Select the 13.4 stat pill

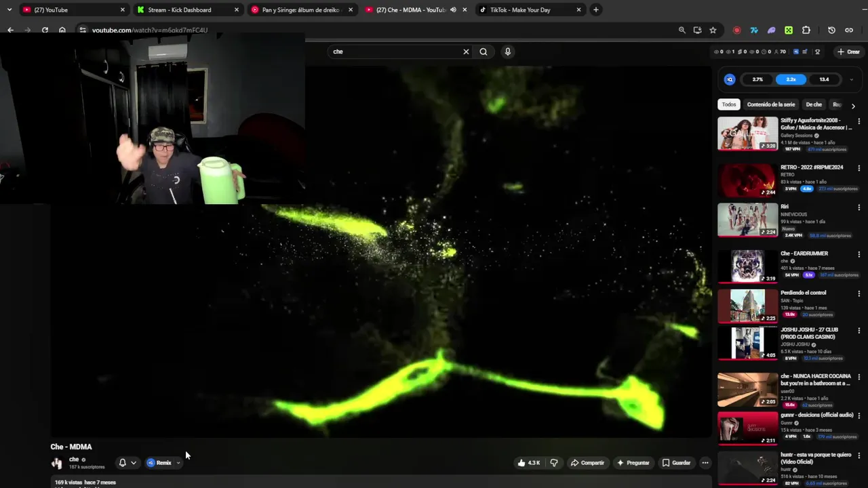tap(824, 79)
